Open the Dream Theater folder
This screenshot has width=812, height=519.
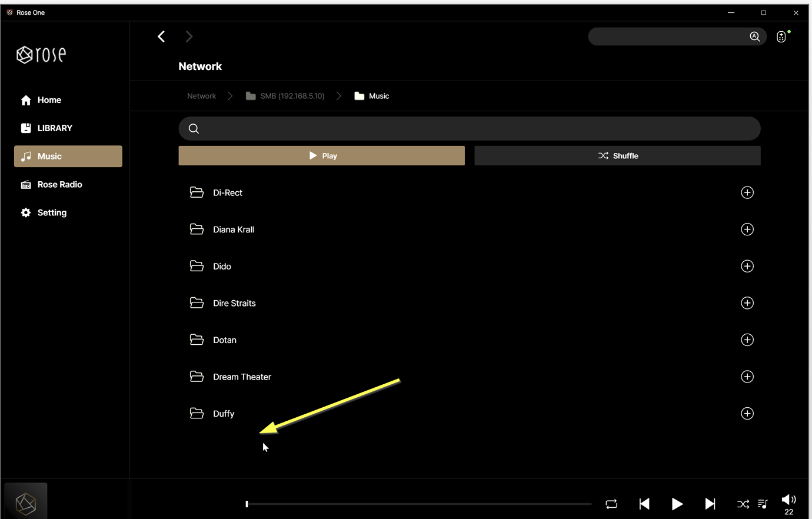click(x=242, y=377)
